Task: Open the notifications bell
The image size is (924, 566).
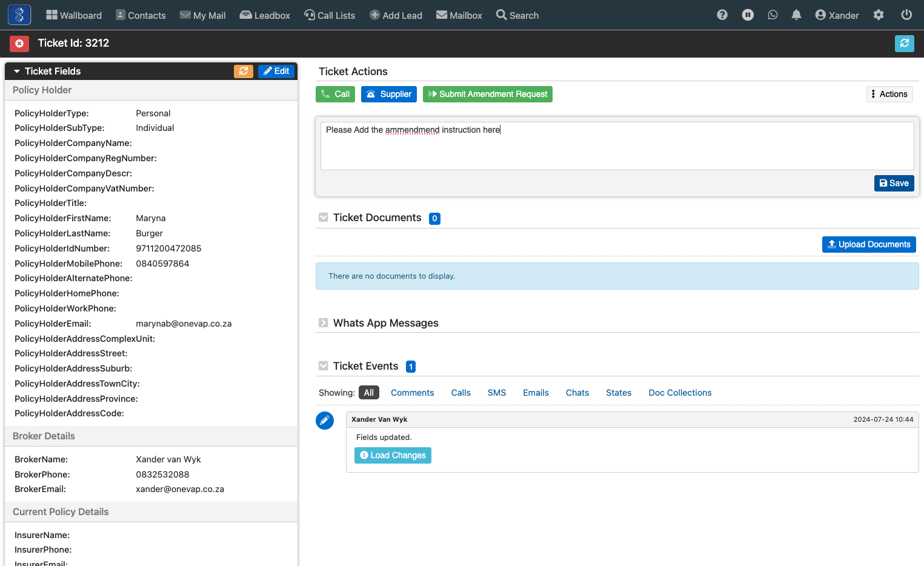Action: click(x=796, y=15)
